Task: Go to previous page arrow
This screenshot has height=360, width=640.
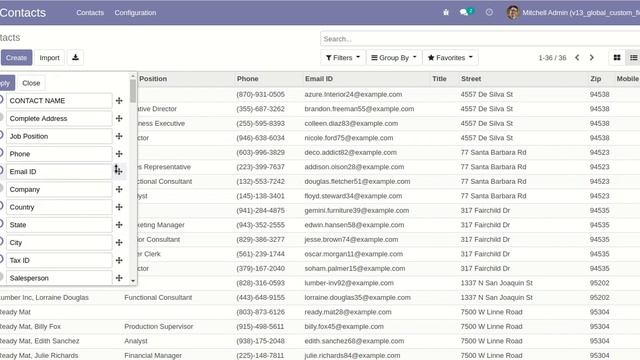Action: click(x=577, y=58)
